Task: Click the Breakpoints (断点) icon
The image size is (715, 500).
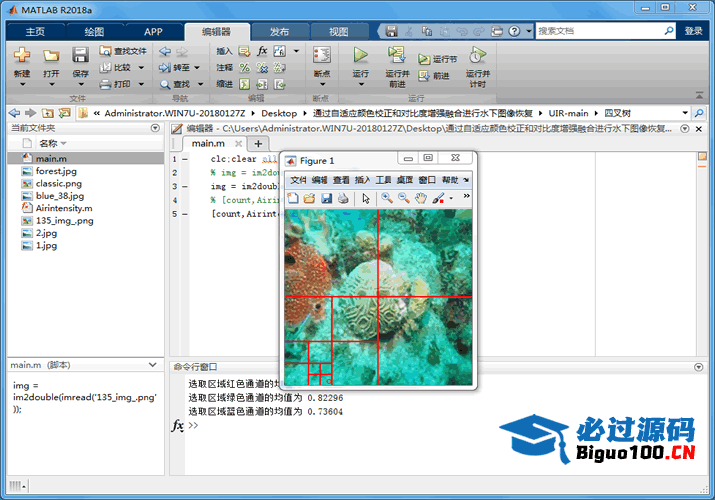Action: [322, 55]
